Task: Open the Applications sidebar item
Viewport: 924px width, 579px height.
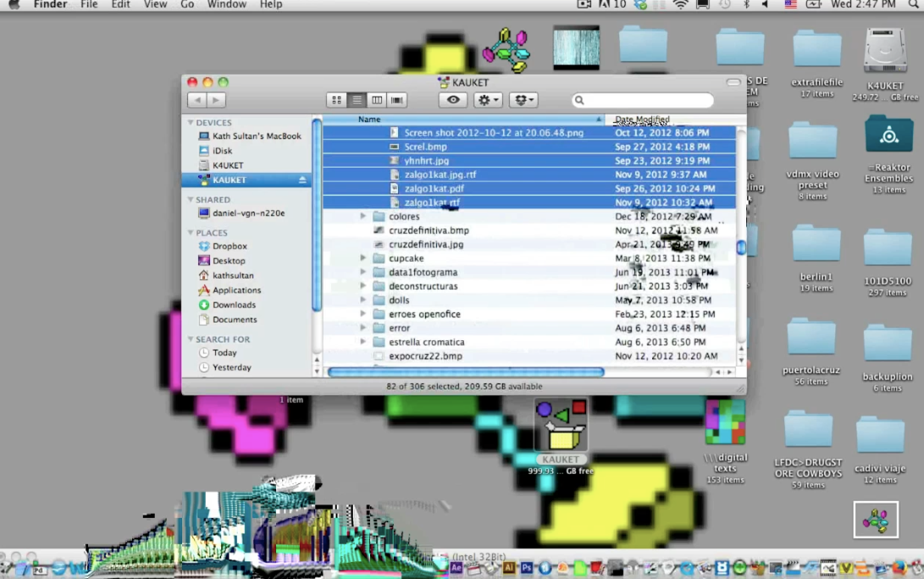Action: (236, 290)
